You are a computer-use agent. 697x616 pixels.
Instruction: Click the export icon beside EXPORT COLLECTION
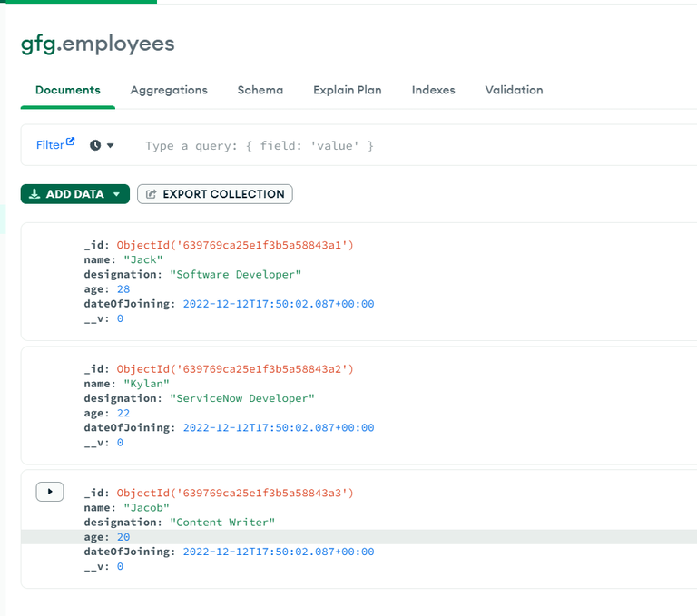[152, 194]
